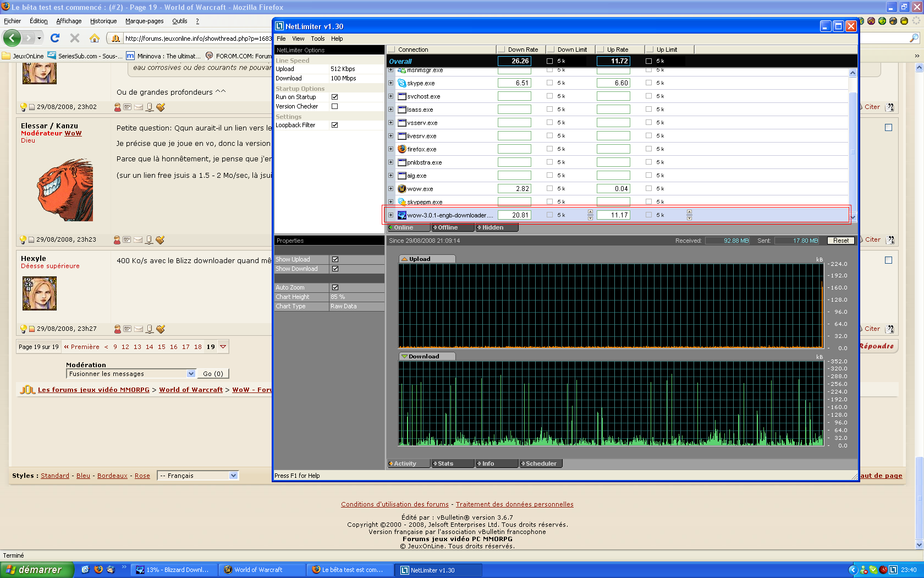Toggle the Run on Startup checkbox

[x=334, y=97]
